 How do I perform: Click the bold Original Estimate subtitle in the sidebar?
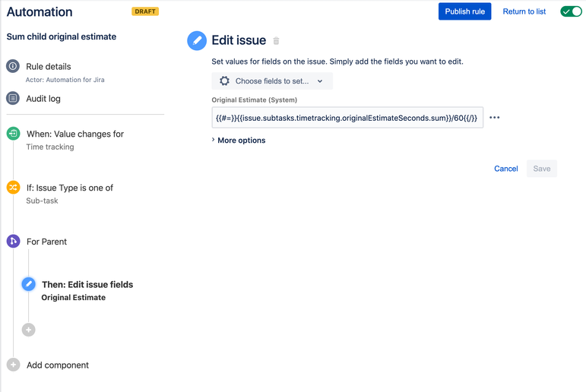point(73,298)
